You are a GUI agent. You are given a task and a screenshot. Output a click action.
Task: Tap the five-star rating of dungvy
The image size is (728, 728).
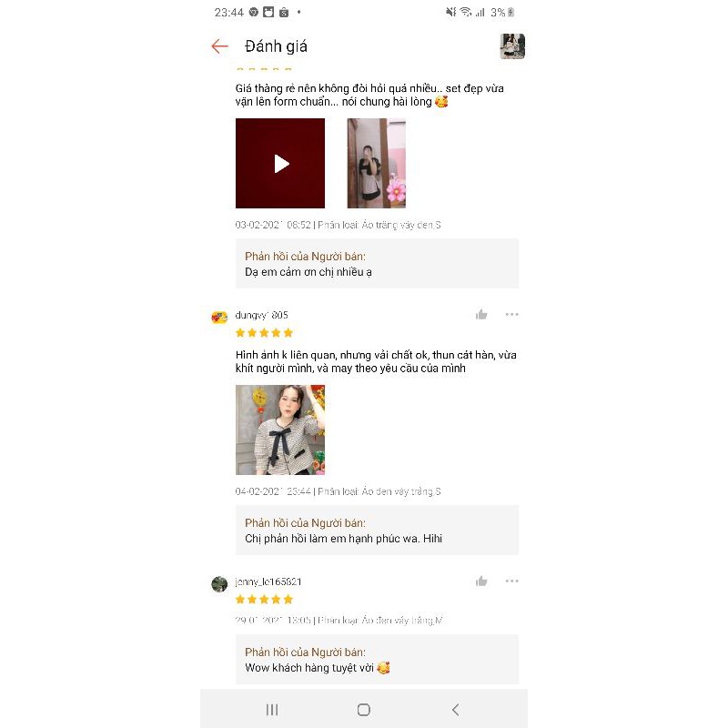pyautogui.click(x=264, y=332)
